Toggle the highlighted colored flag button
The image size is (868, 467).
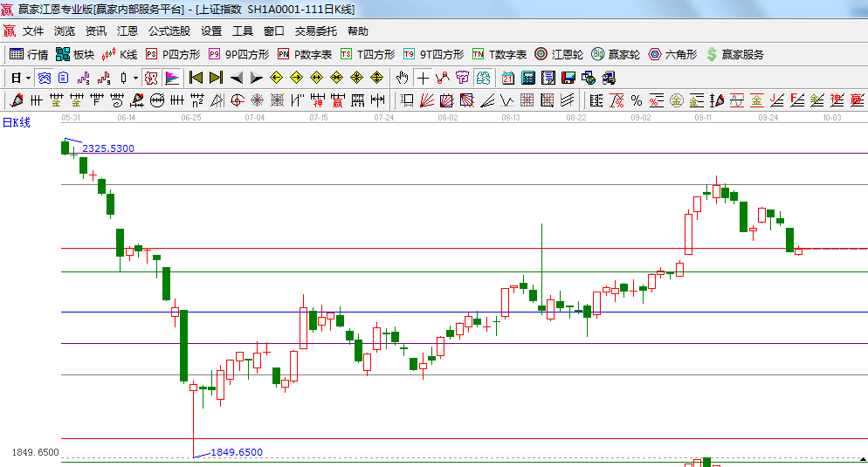coord(172,78)
